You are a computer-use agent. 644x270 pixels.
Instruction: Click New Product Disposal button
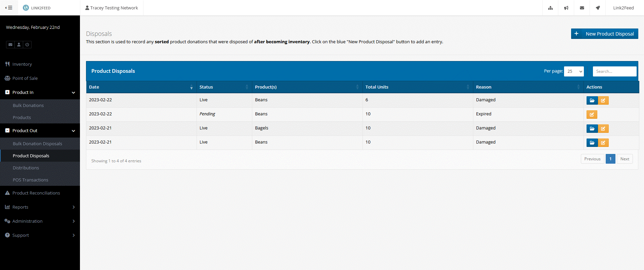click(x=604, y=34)
